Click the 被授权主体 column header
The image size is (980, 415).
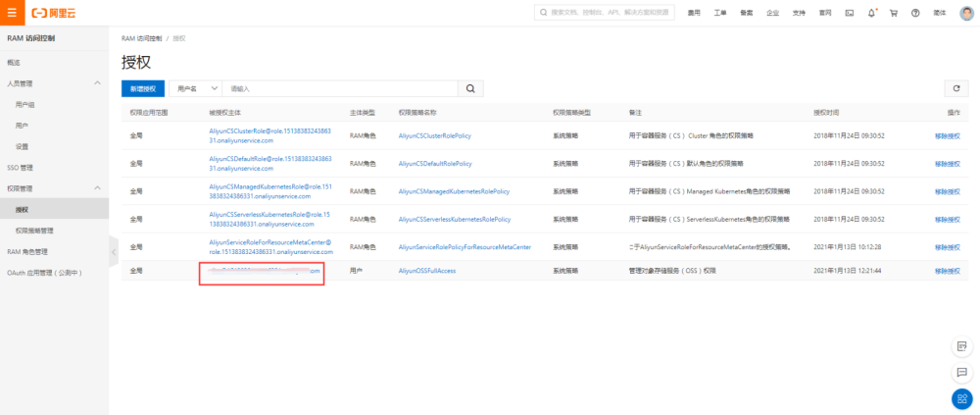click(x=225, y=113)
